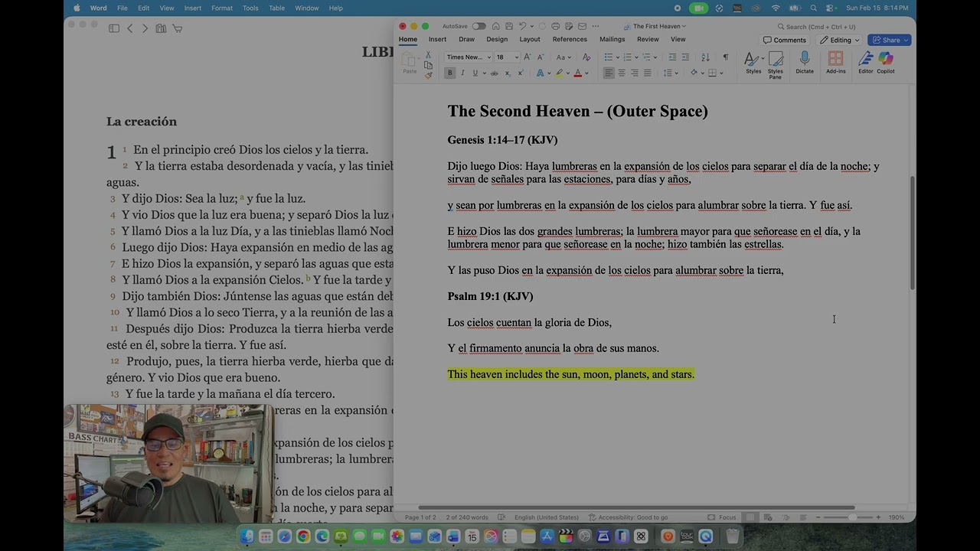This screenshot has width=980, height=551.
Task: Enable Focus mode in status bar
Action: tap(723, 517)
